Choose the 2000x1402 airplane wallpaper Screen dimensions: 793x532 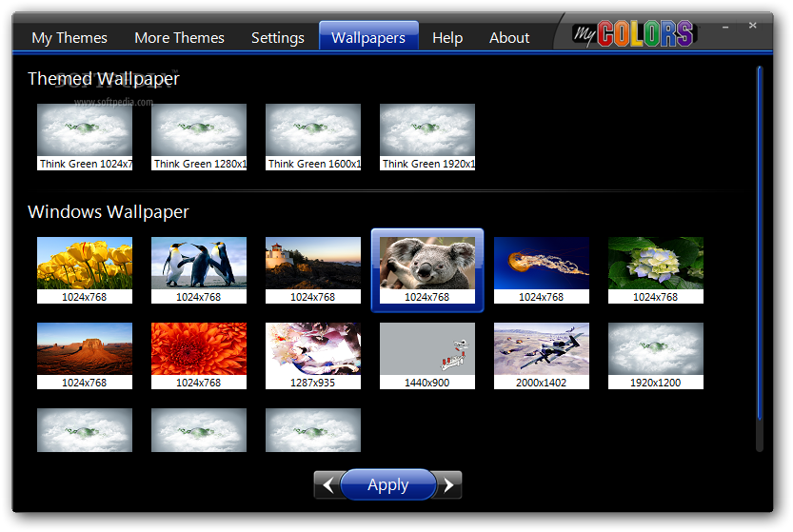pyautogui.click(x=542, y=356)
